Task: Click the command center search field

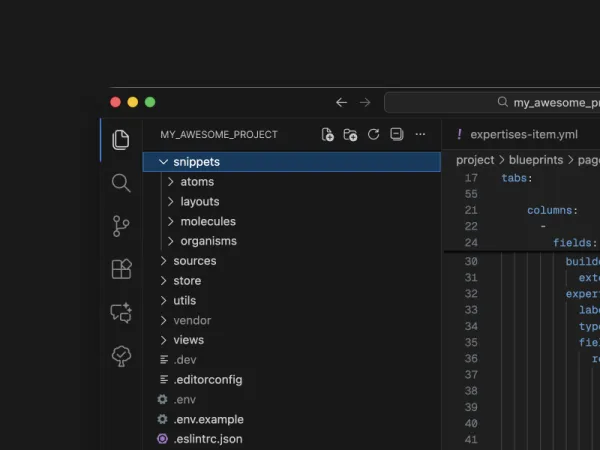Action: [492, 102]
